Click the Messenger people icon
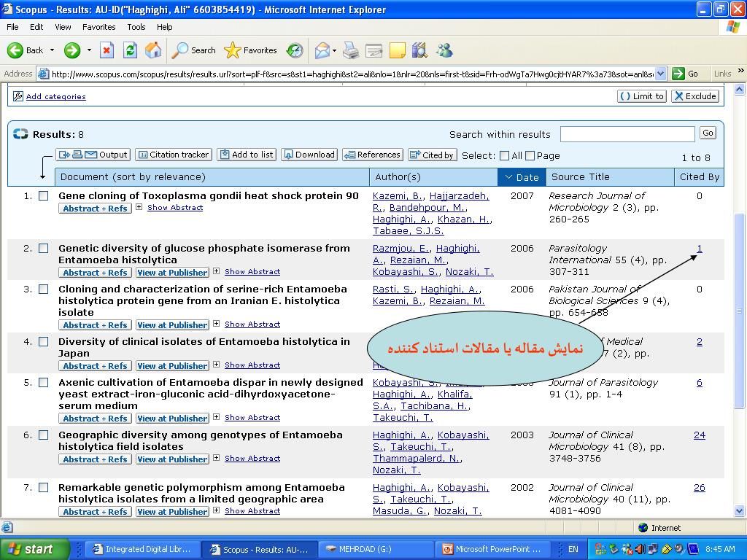 pos(444,50)
